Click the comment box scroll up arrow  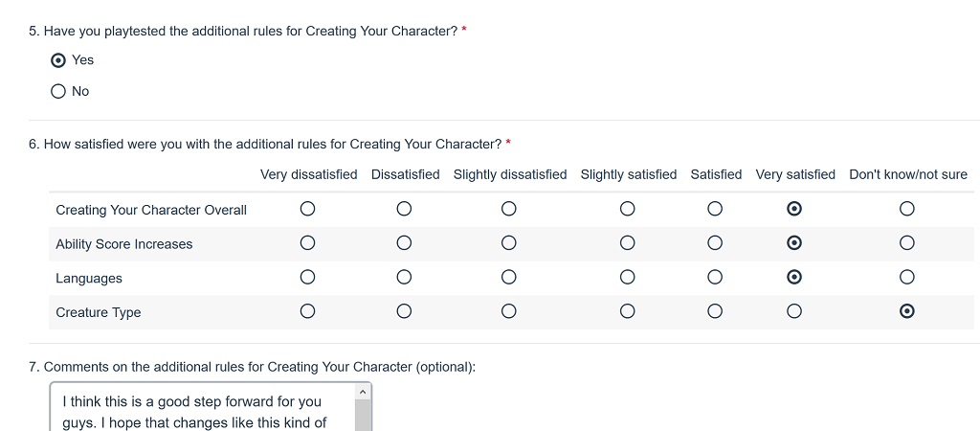[x=363, y=392]
